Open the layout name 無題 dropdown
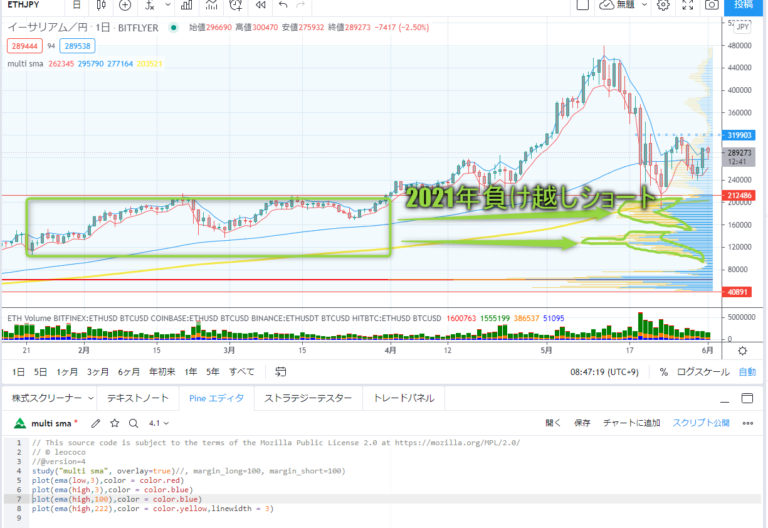Screen dimensions: 768x528 (x=620, y=5)
